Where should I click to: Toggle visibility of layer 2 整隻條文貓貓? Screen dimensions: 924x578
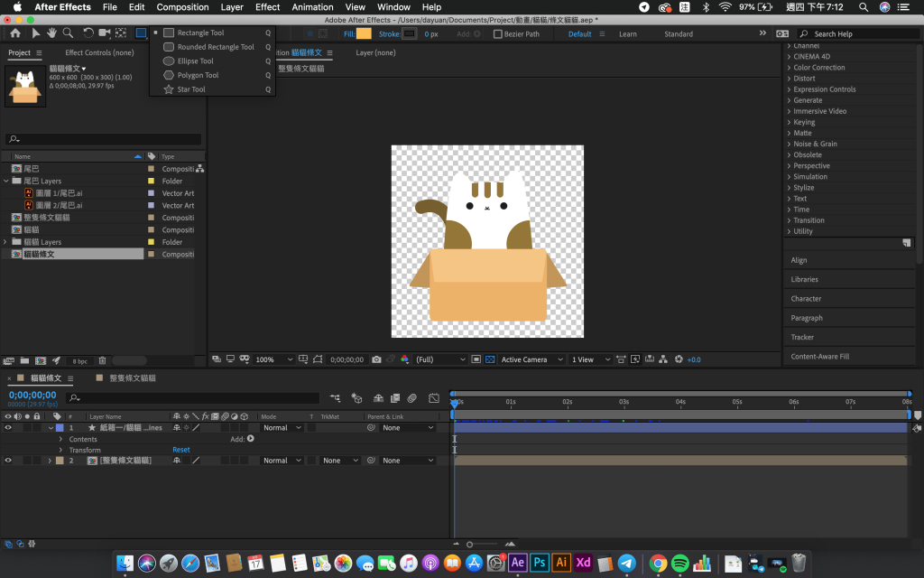tap(8, 461)
